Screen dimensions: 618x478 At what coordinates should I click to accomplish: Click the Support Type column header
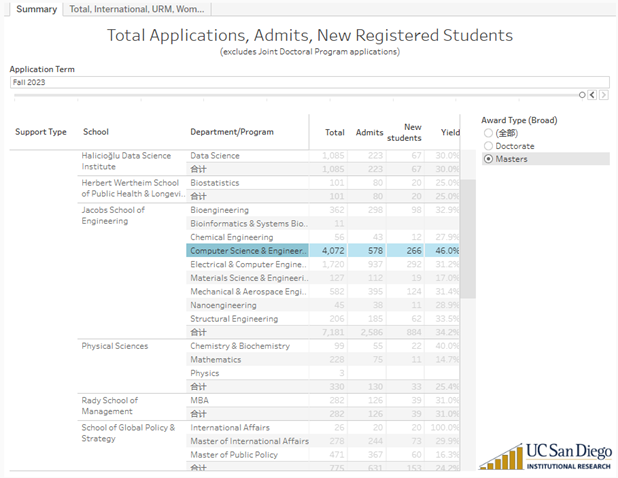click(x=41, y=132)
